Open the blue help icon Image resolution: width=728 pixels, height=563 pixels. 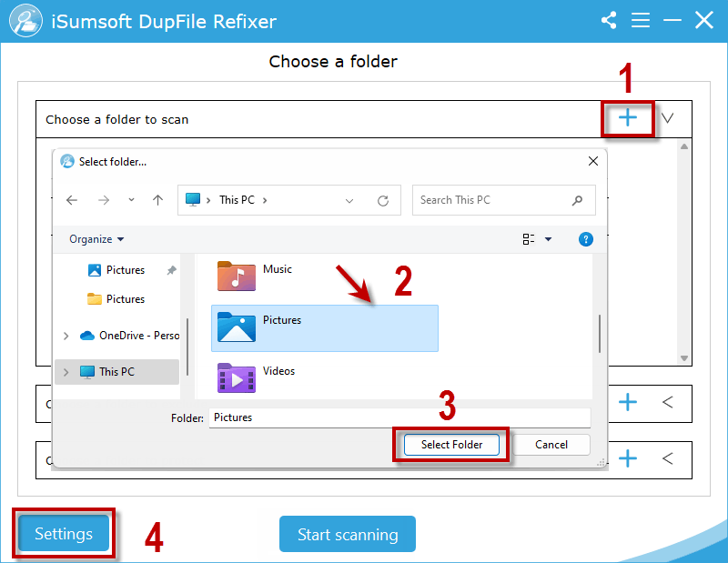point(585,239)
